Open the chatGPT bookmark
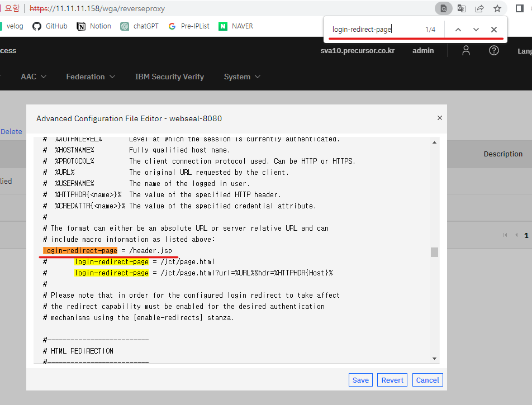 point(139,26)
